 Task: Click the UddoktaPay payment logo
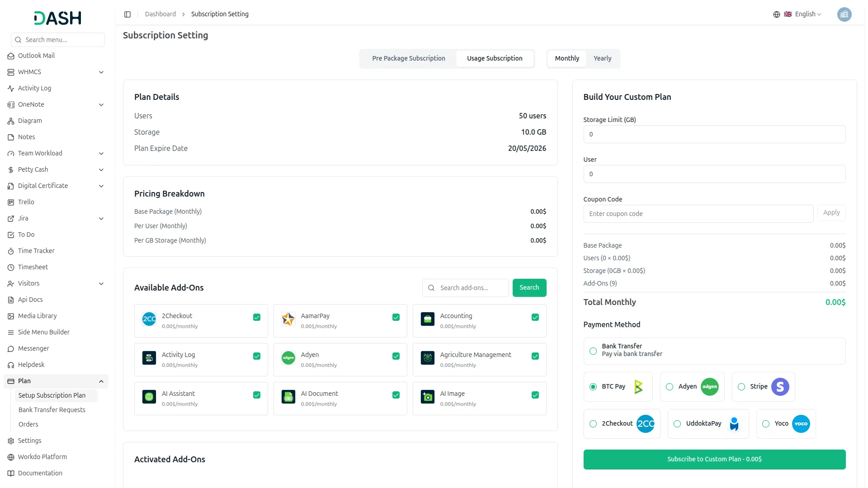(x=734, y=424)
